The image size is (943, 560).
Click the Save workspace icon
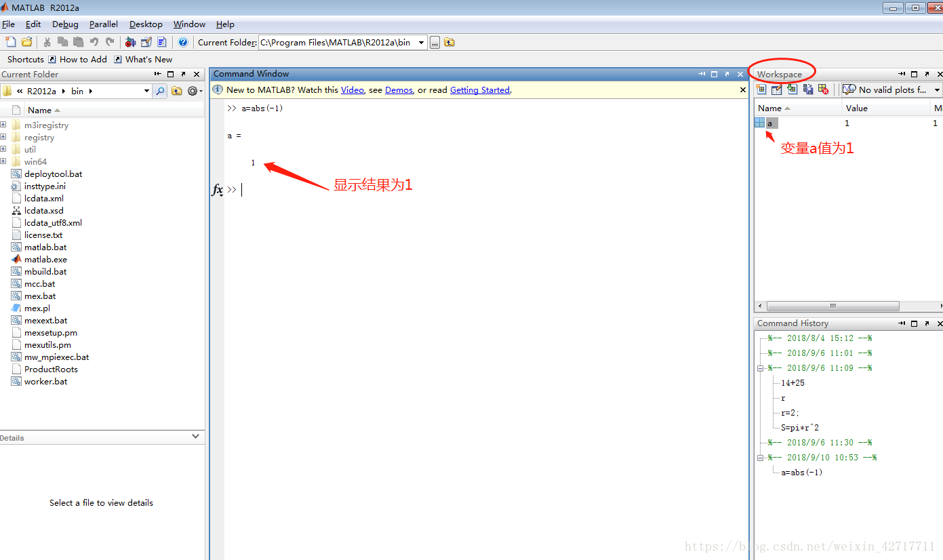[808, 89]
